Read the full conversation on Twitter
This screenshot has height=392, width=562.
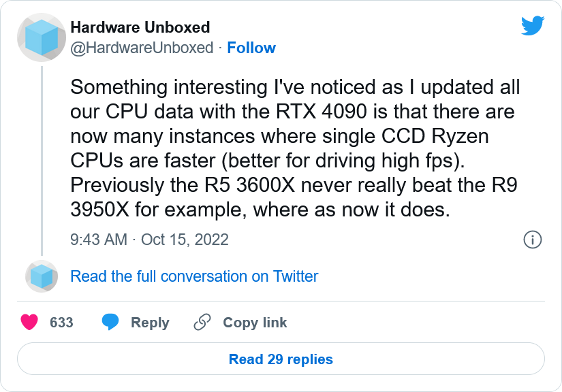(194, 276)
